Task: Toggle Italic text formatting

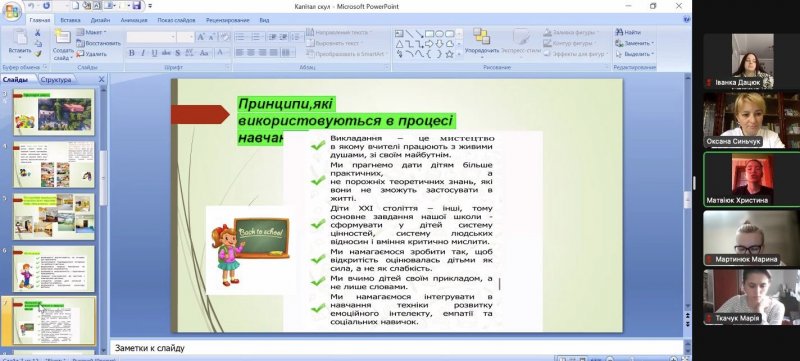Action: point(143,53)
